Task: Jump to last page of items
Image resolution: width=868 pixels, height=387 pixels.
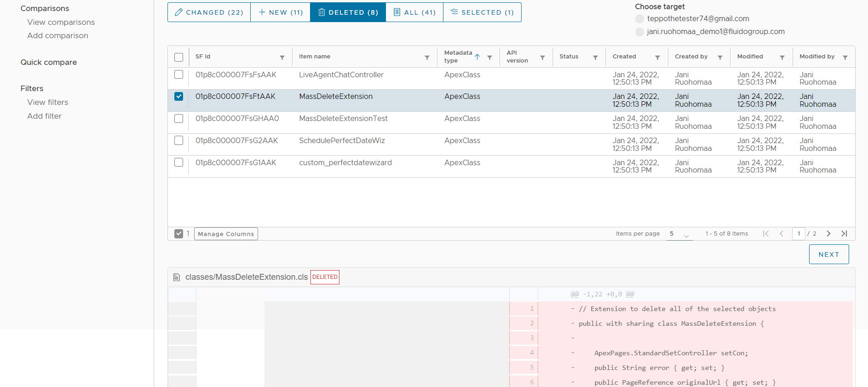Action: tap(844, 234)
